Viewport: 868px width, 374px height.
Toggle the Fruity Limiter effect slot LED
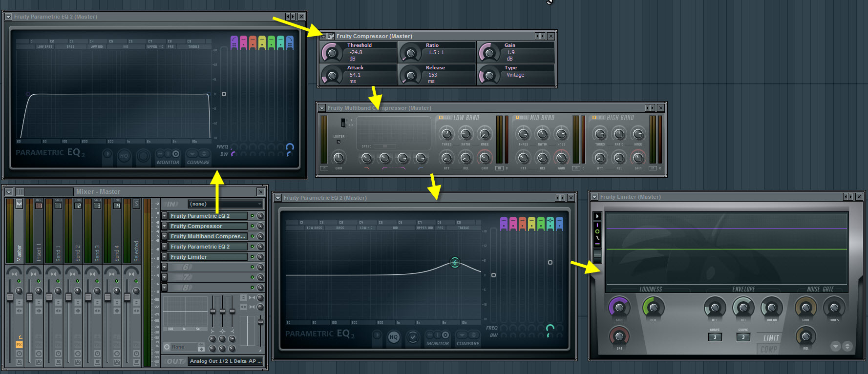252,257
